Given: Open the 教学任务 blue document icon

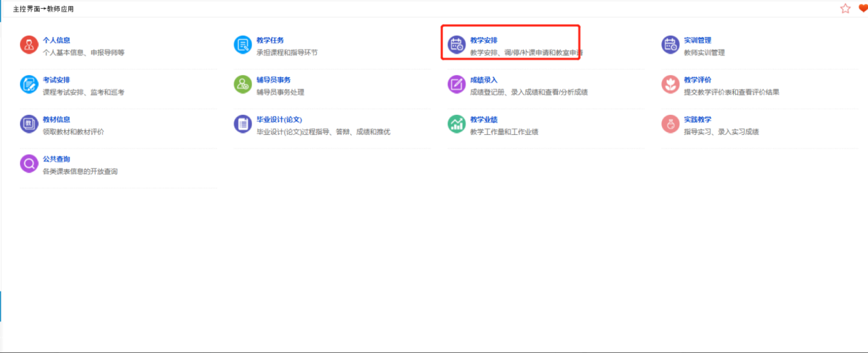Looking at the screenshot, I should (x=242, y=45).
